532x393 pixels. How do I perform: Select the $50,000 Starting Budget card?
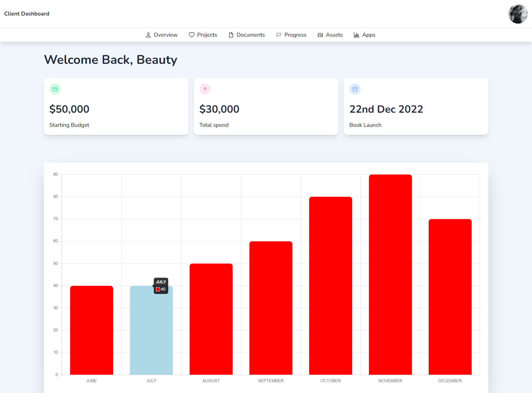click(x=116, y=107)
